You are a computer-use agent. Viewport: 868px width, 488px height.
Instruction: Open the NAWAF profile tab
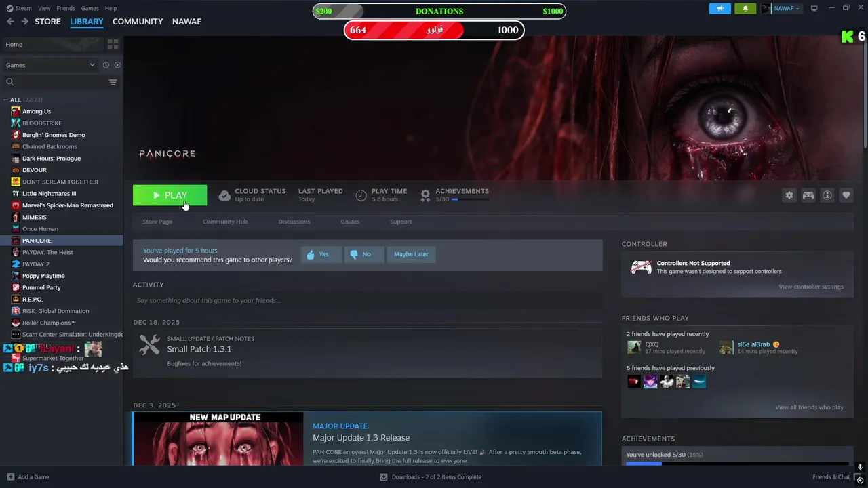186,22
